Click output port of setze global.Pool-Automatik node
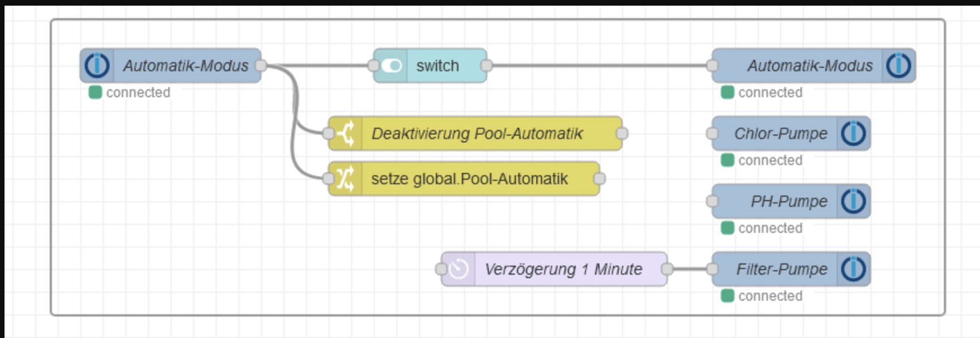980x338 pixels. pos(600,179)
